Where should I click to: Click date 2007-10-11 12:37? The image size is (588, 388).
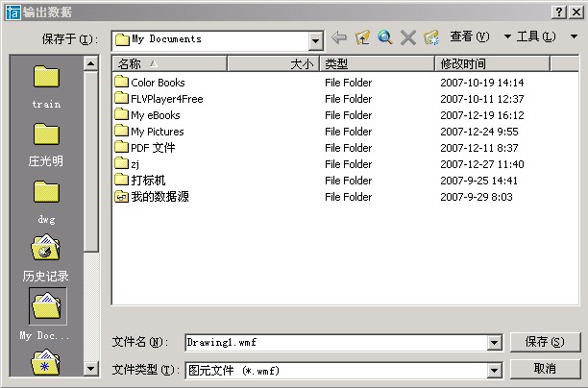(x=482, y=99)
